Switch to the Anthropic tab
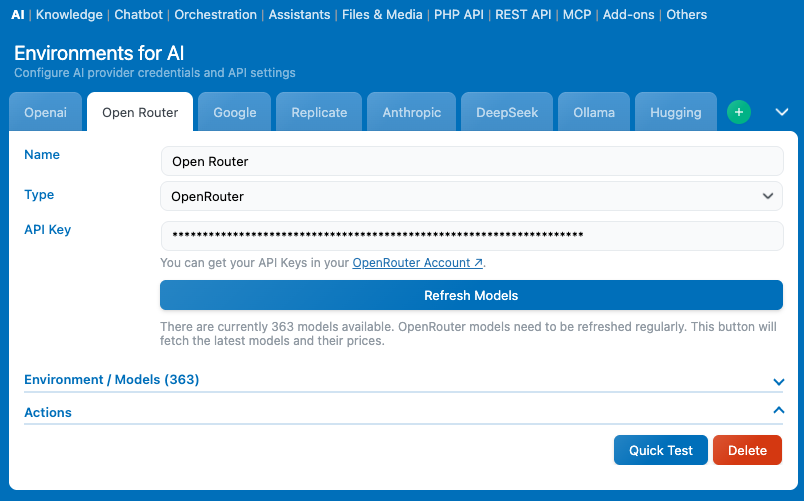Viewport: 804px width, 501px height. click(x=411, y=112)
